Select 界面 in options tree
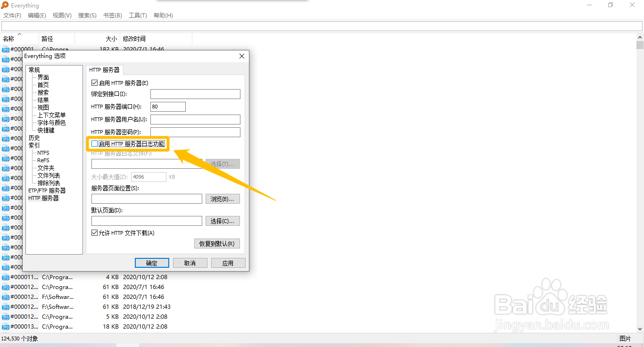644x347 pixels. click(43, 77)
